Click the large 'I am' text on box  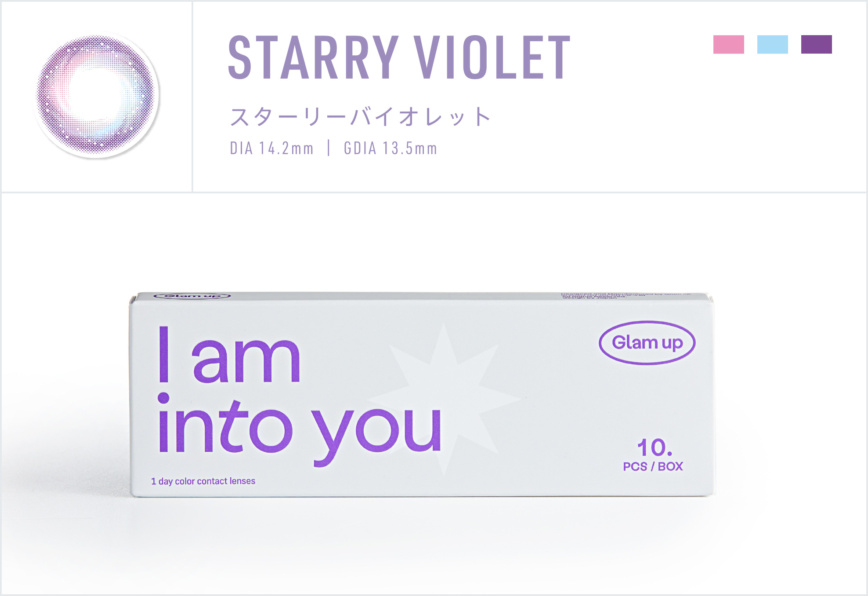[x=229, y=356]
